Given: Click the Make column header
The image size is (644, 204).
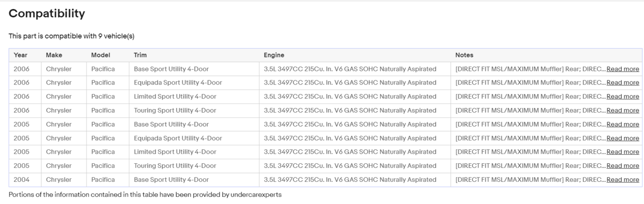Looking at the screenshot, I should [x=54, y=55].
